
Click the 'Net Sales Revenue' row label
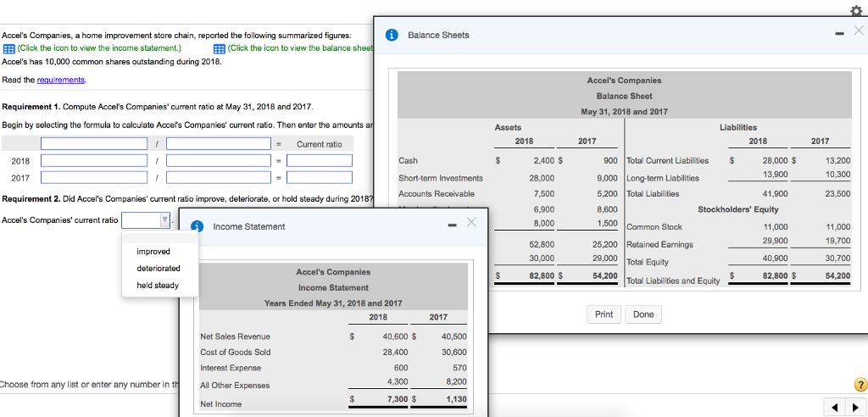pos(236,336)
